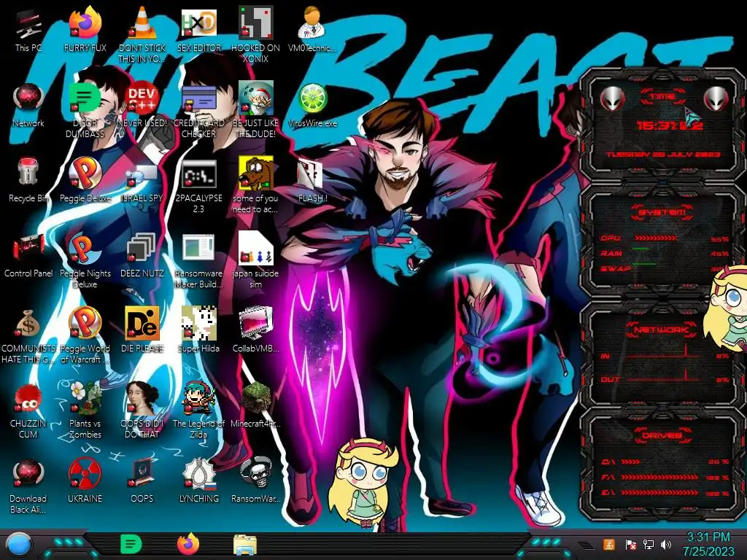This screenshot has width=747, height=560.
Task: Launch Peggle World of Warcraft shortcut
Action: [x=85, y=323]
